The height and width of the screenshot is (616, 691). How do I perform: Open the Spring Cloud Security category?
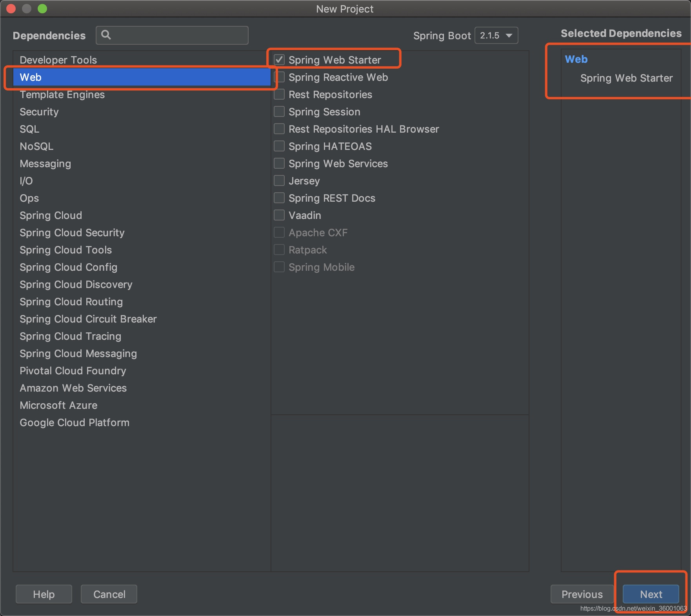(142, 232)
